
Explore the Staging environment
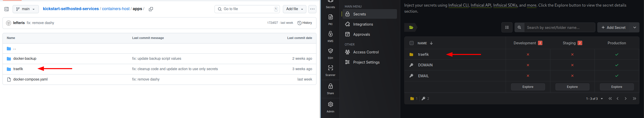(572, 87)
